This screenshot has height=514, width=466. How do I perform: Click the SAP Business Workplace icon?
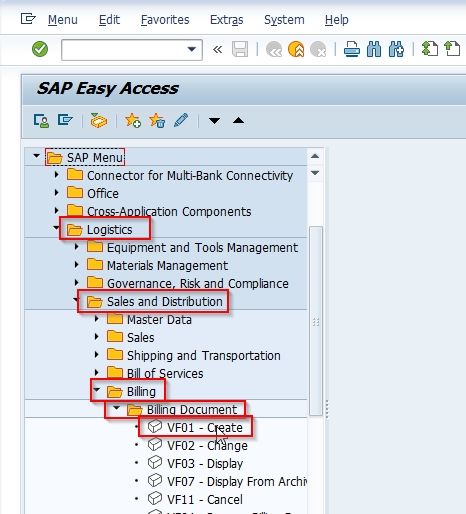pyautogui.click(x=99, y=120)
